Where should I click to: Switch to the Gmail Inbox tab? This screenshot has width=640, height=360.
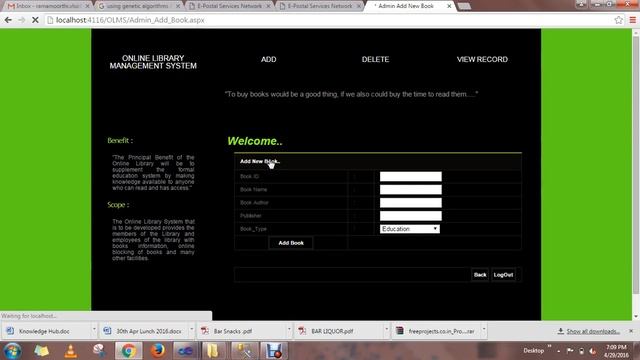click(x=47, y=6)
